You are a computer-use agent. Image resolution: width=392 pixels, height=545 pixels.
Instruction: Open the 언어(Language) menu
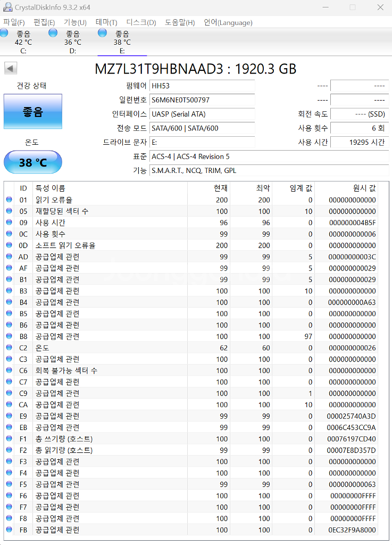tap(228, 22)
